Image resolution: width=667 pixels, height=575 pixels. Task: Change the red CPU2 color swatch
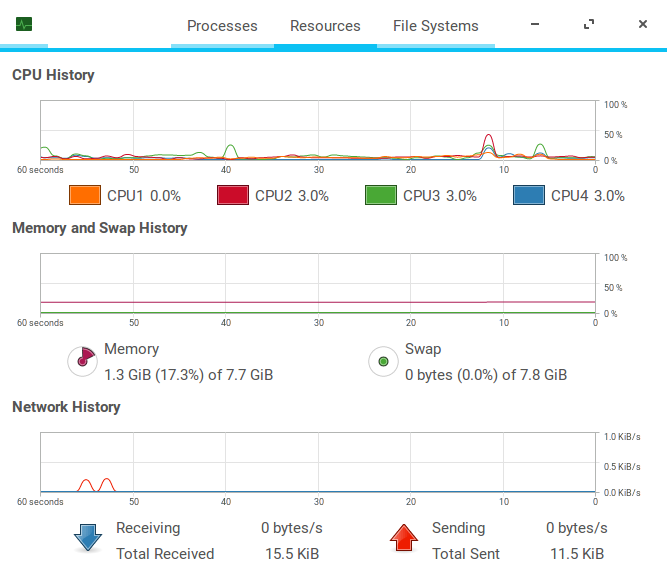[x=233, y=196]
